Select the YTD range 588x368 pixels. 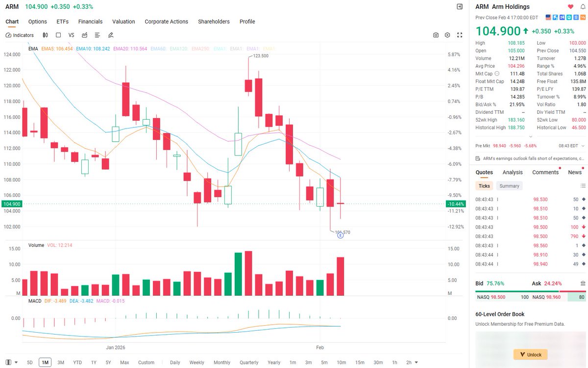[x=77, y=363]
